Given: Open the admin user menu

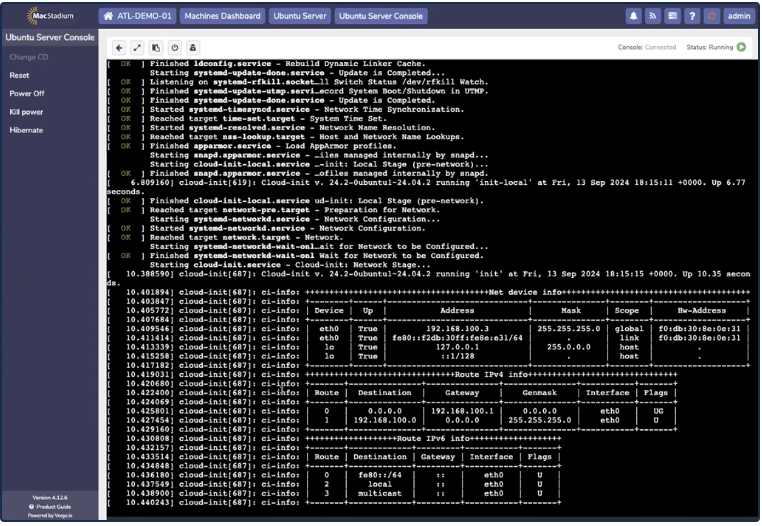Looking at the screenshot, I should [739, 16].
